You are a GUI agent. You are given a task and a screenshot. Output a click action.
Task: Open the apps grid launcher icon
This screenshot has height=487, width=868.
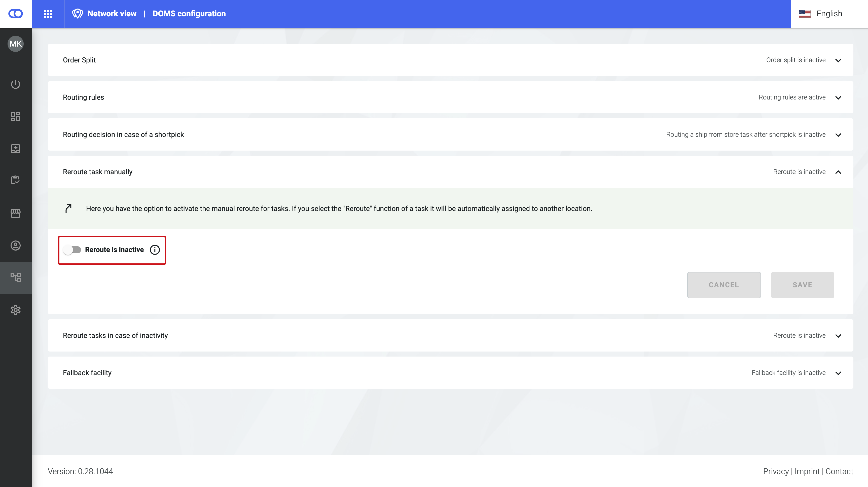click(x=48, y=14)
